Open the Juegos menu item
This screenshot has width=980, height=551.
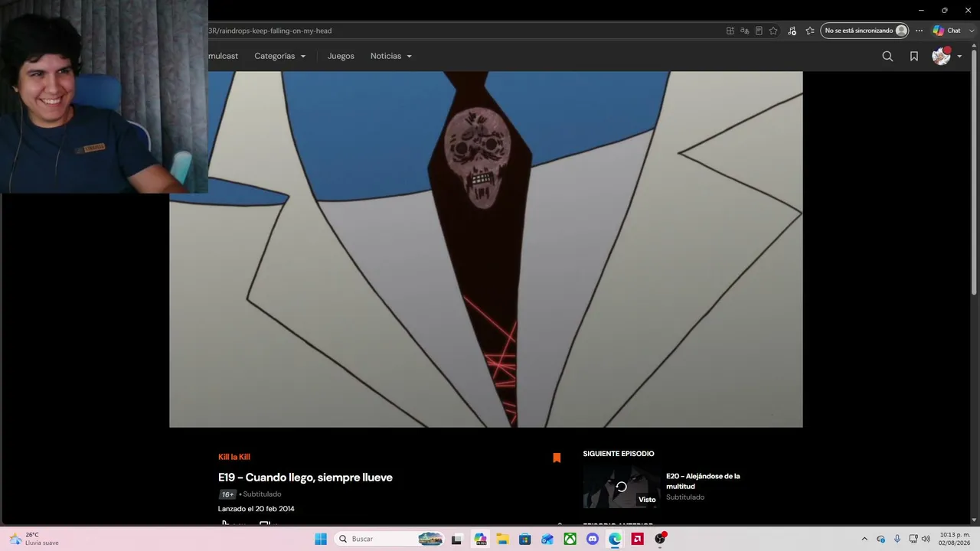click(x=341, y=56)
